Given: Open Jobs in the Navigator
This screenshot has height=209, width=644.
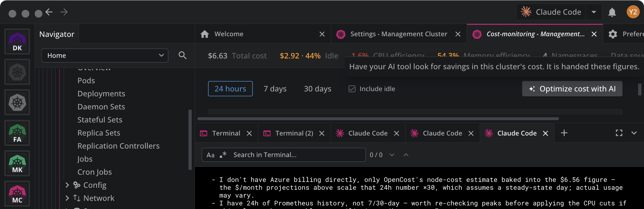Looking at the screenshot, I should (85, 159).
